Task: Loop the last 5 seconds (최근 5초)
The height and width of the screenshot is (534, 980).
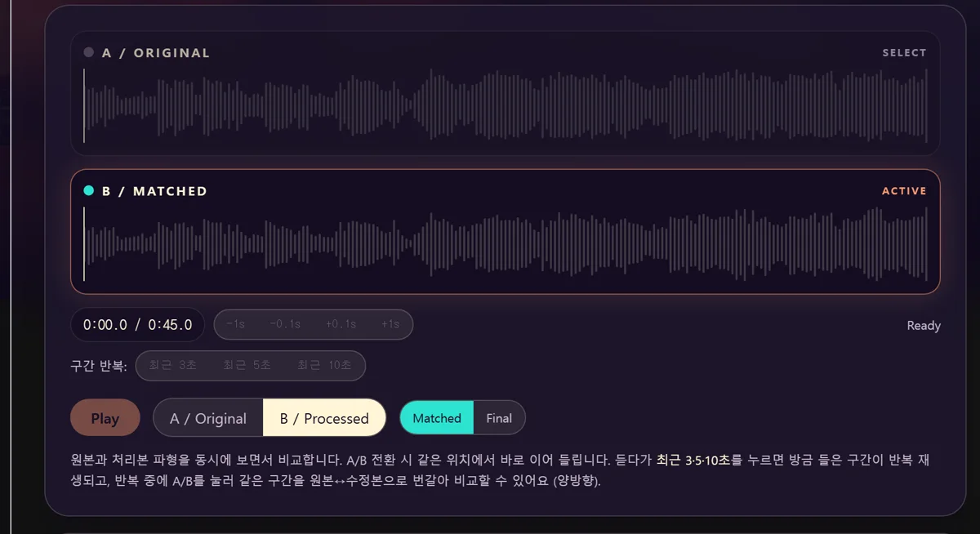Action: click(247, 365)
